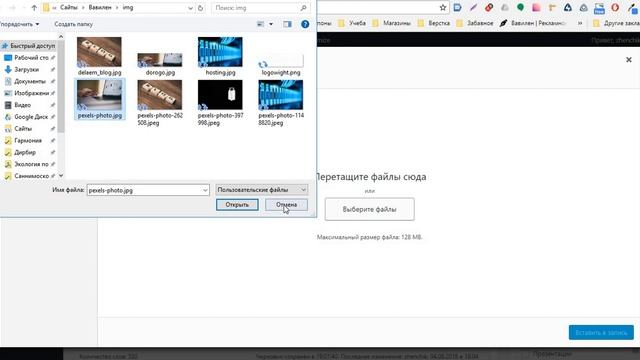Open view options dropdown arrow
The width and height of the screenshot is (640, 360).
271,24
